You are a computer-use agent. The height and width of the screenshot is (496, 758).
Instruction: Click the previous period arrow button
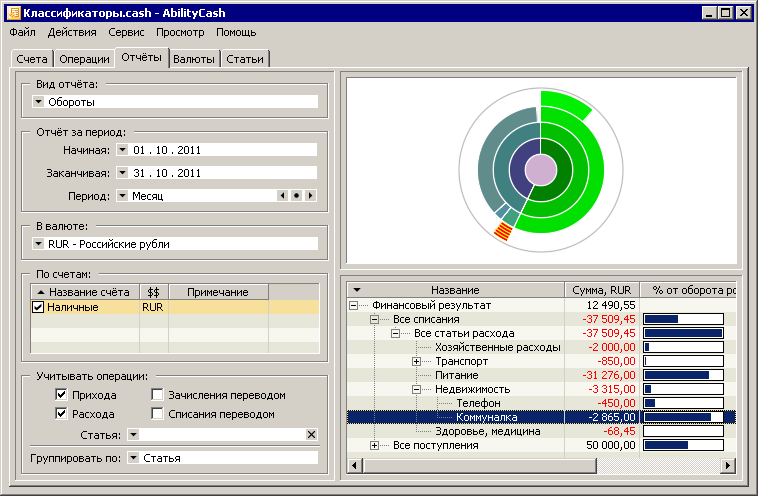(283, 196)
